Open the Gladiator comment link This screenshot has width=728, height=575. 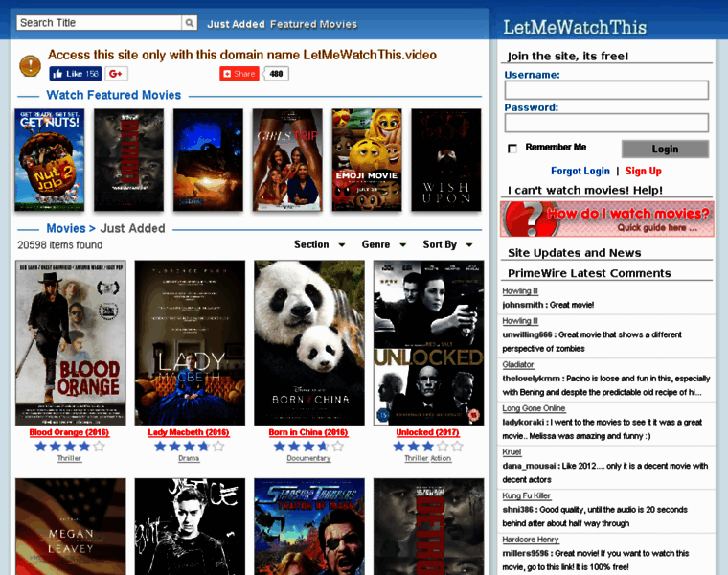pyautogui.click(x=518, y=364)
